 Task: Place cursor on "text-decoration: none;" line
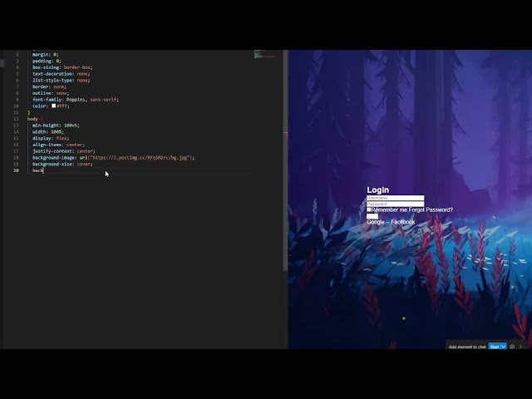[61, 74]
